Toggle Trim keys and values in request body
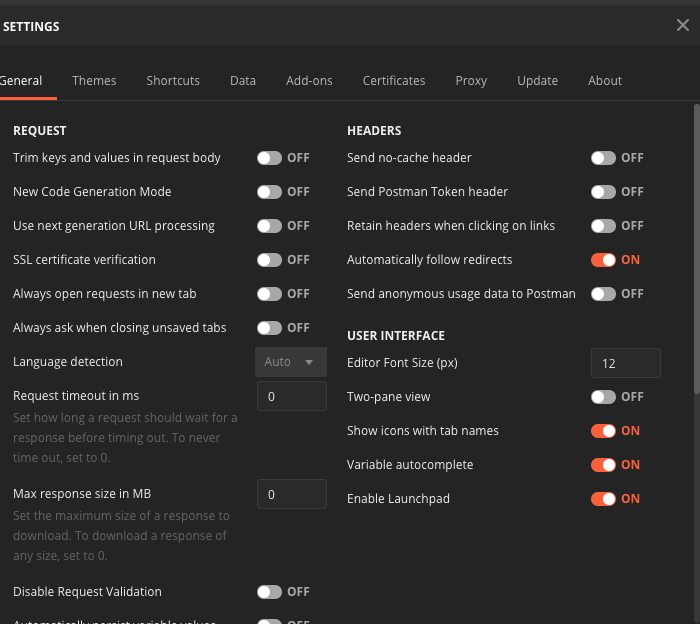 coord(269,158)
